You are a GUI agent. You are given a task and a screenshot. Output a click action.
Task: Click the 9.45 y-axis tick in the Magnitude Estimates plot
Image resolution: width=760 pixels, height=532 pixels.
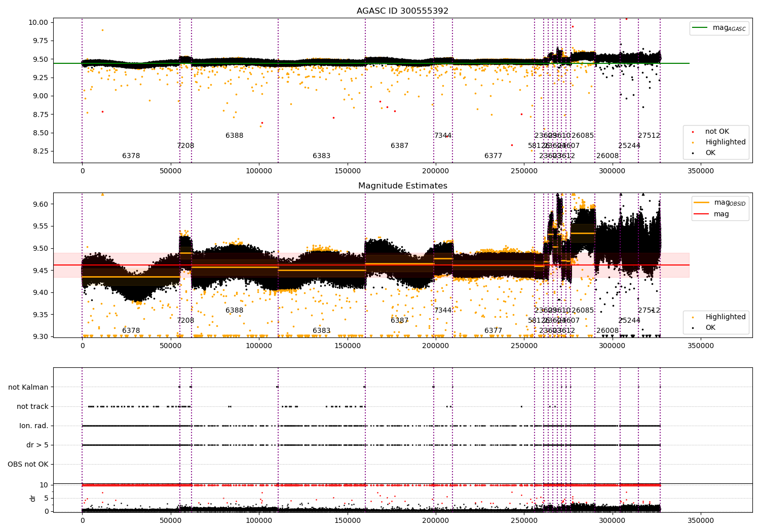click(x=40, y=271)
